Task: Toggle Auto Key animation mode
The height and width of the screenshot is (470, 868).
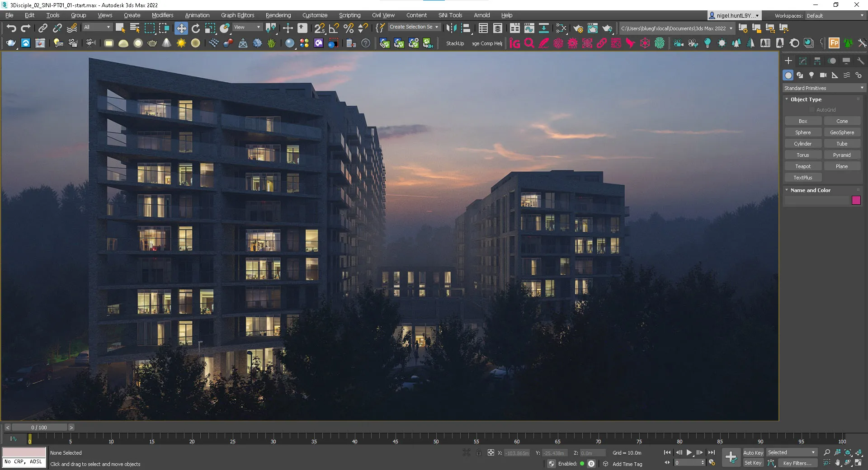Action: pos(753,452)
